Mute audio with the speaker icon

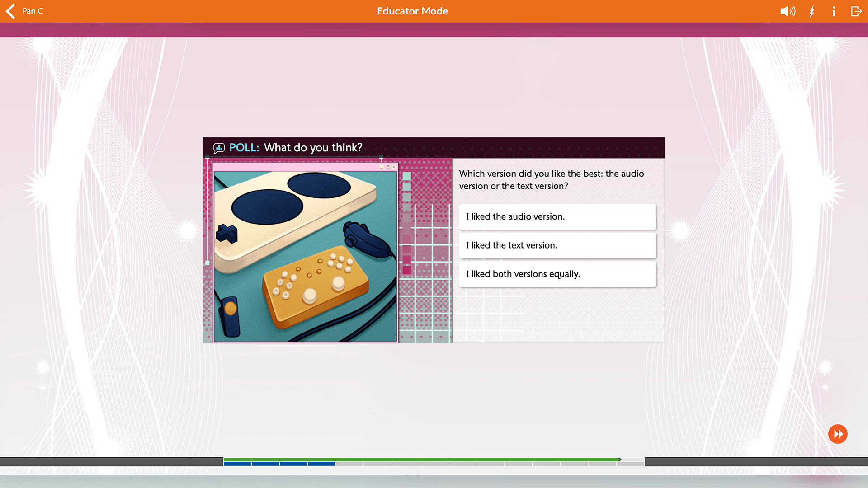[788, 11]
